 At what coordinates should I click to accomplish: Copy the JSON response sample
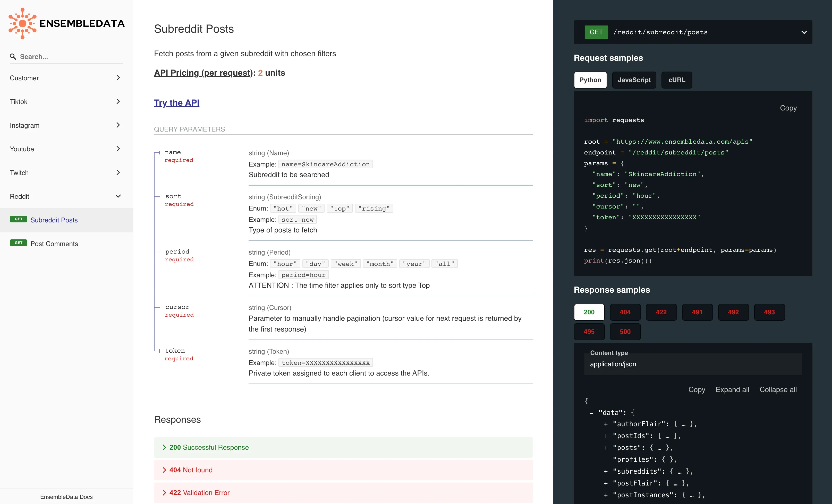(697, 390)
